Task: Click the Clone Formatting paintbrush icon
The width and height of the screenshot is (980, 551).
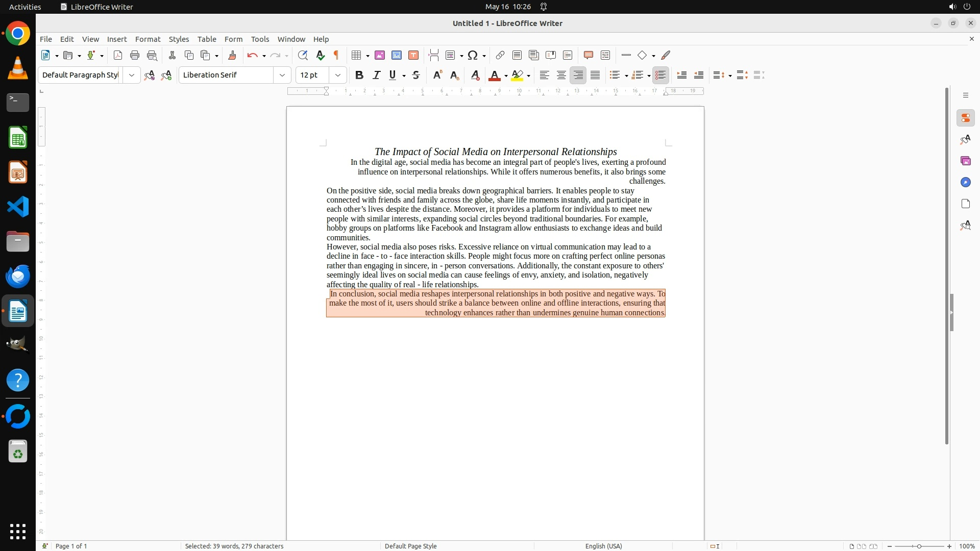Action: 232,55
